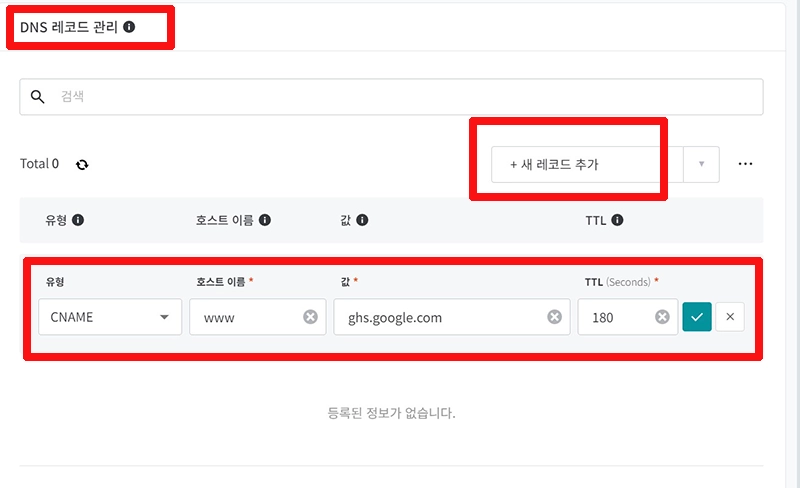Viewport: 800px width, 488px height.
Task: Refresh the record list next to Total 0
Action: coord(82,164)
